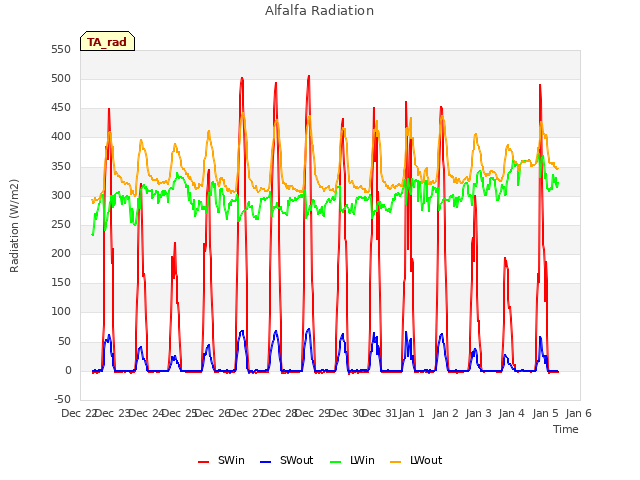
Task: Click the green LWin legend swatch
Action: pyautogui.click(x=336, y=462)
